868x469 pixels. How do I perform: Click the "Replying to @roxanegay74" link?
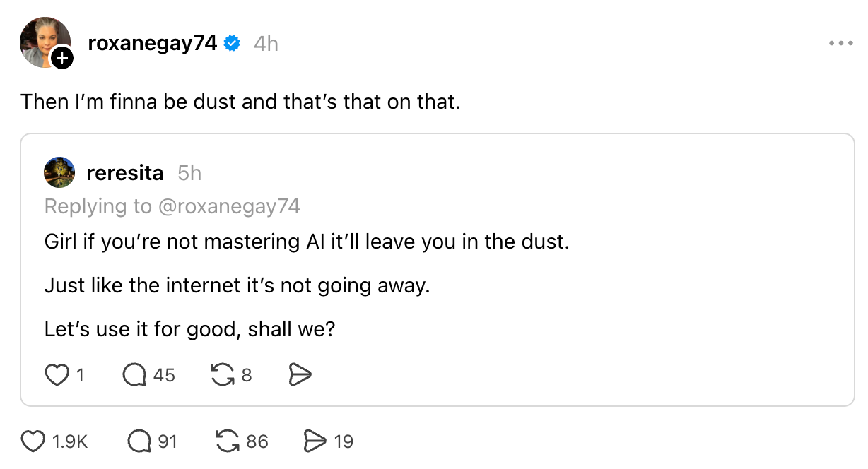point(172,206)
